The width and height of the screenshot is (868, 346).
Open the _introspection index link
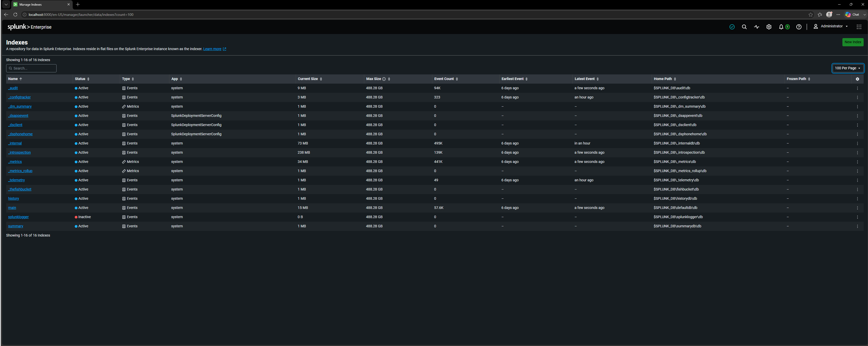[19, 152]
